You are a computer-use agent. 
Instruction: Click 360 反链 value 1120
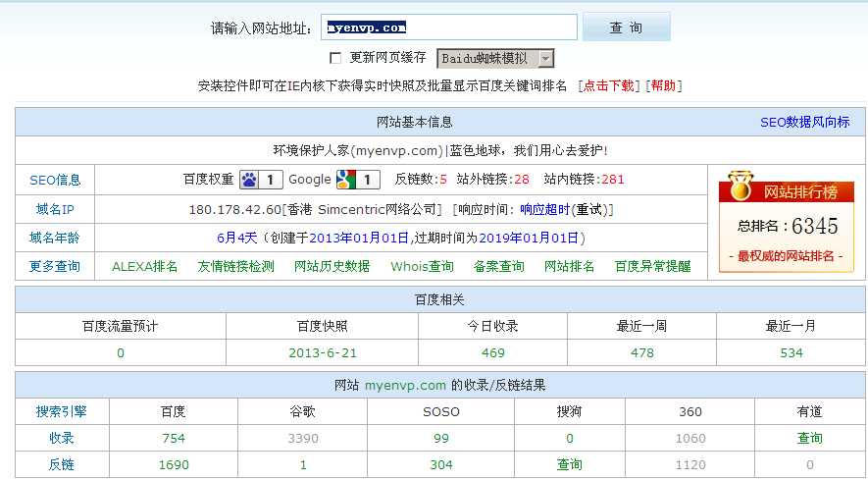point(690,464)
